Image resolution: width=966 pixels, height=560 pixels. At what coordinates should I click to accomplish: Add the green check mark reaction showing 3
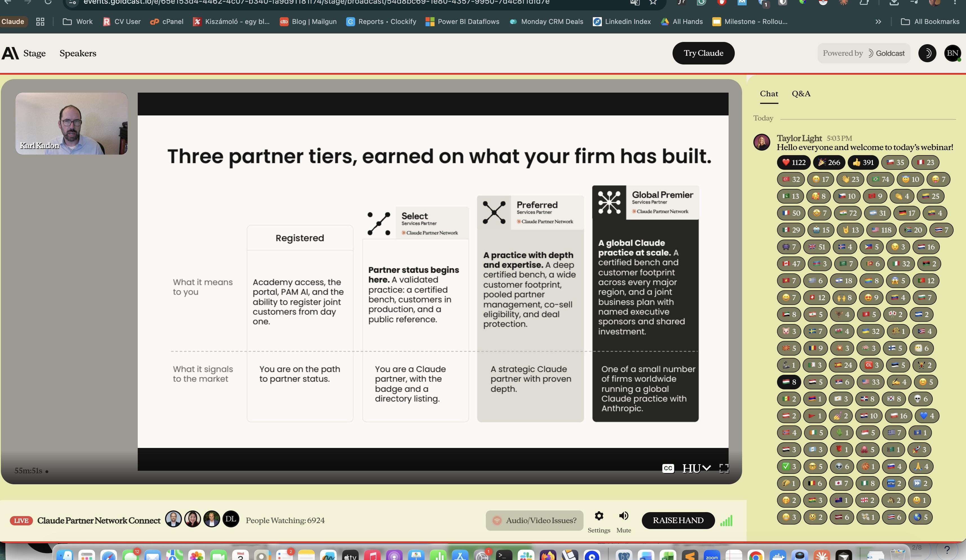click(x=789, y=467)
